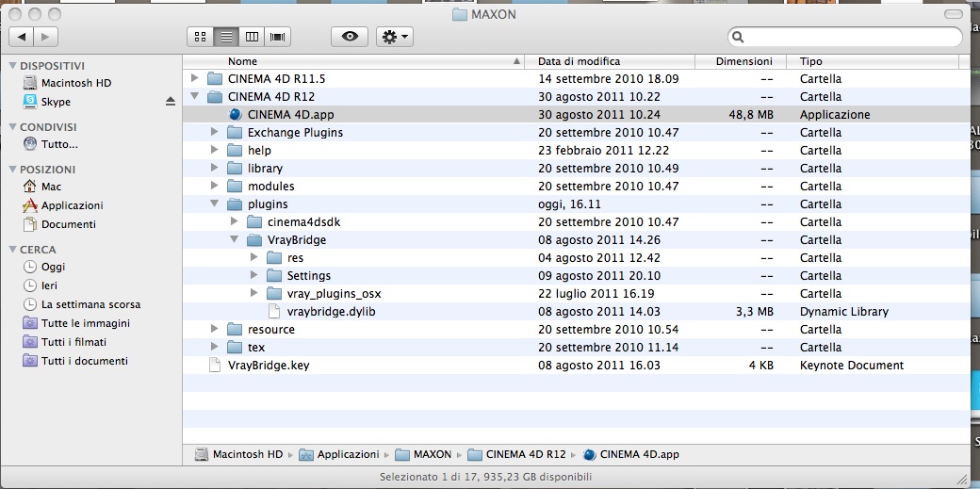Switch to column view

point(252,37)
